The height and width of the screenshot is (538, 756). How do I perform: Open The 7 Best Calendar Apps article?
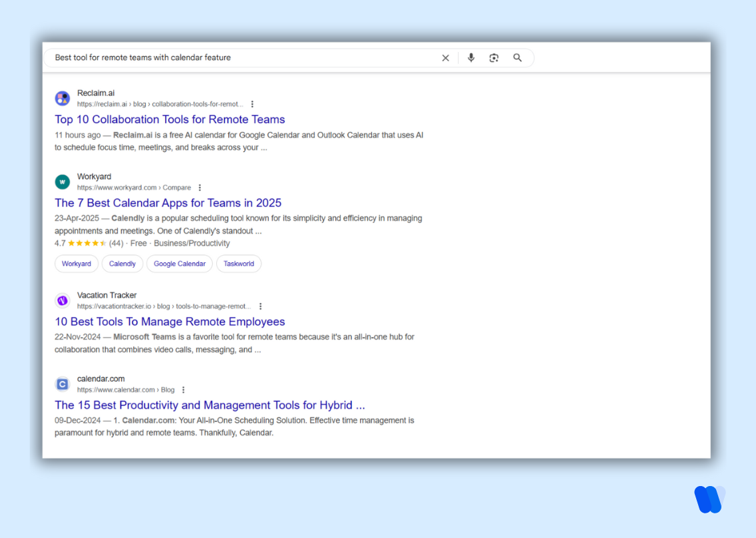tap(168, 202)
